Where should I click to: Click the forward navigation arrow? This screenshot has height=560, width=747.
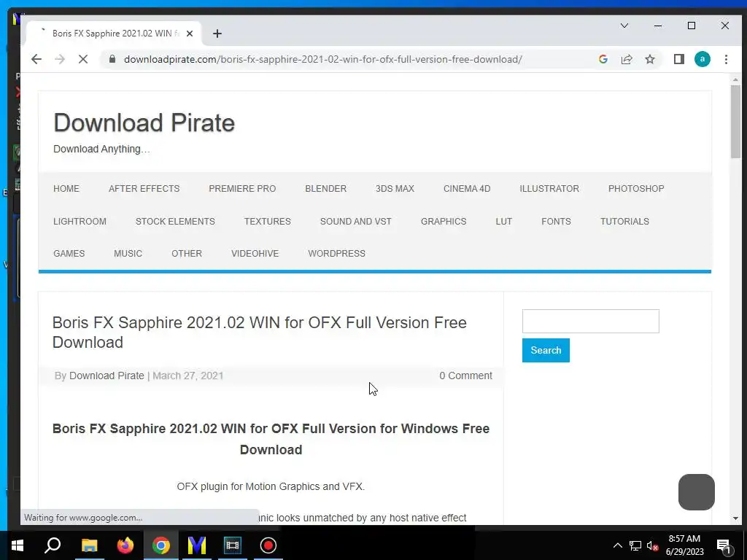point(60,59)
